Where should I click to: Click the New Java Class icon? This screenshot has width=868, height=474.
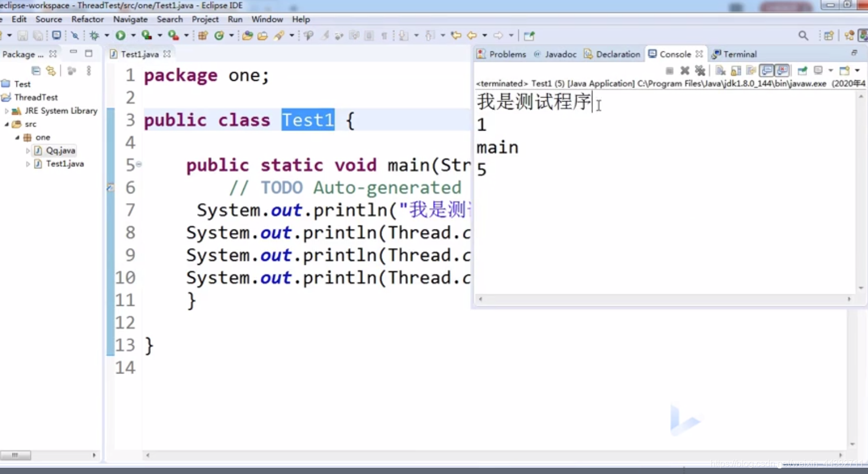(x=219, y=36)
